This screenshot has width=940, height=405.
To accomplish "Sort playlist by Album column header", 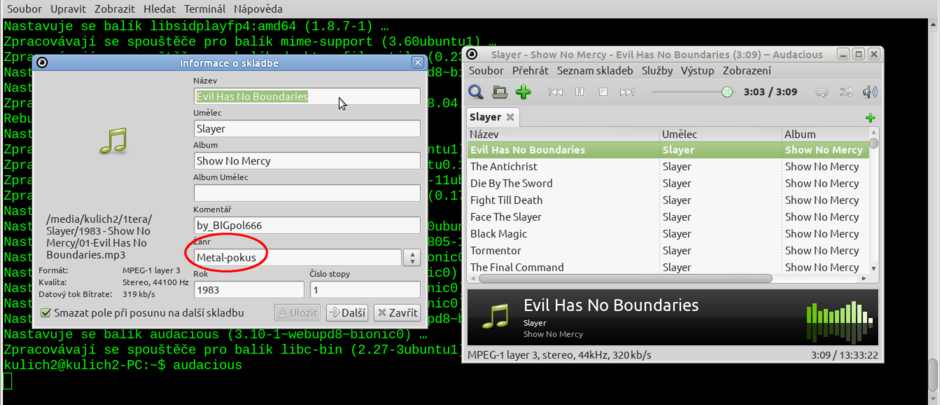I will (826, 134).
